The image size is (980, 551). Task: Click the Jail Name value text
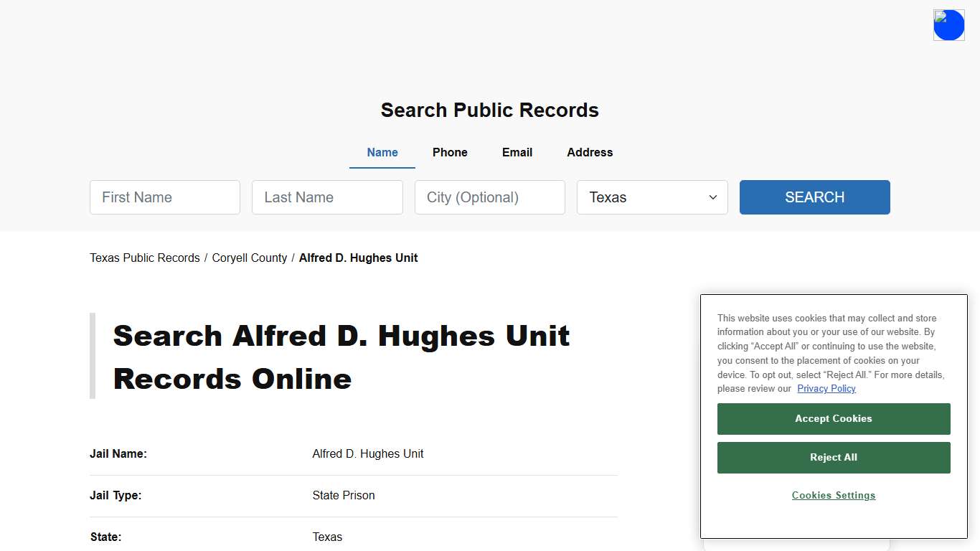[x=368, y=453]
